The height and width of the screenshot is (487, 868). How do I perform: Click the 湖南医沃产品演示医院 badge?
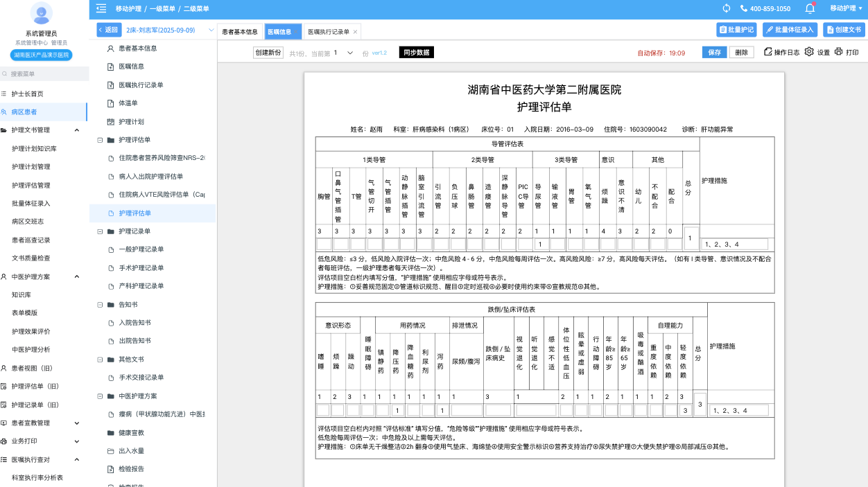[x=42, y=55]
